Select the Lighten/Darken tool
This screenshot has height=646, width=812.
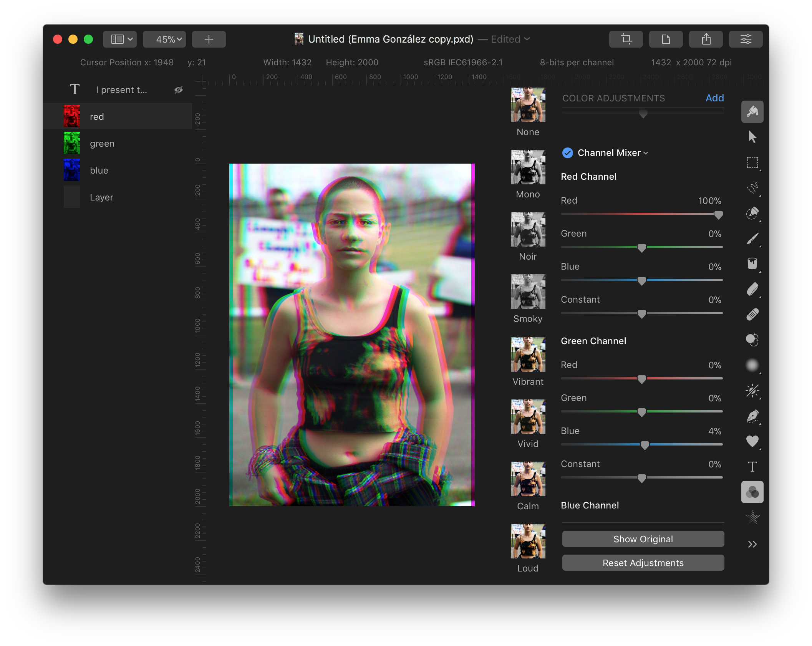pyautogui.click(x=752, y=391)
